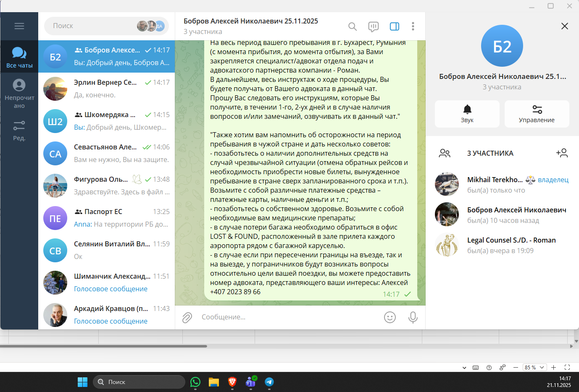
Task: Open the 85 % zoom dropdown in background app
Action: [534, 367]
